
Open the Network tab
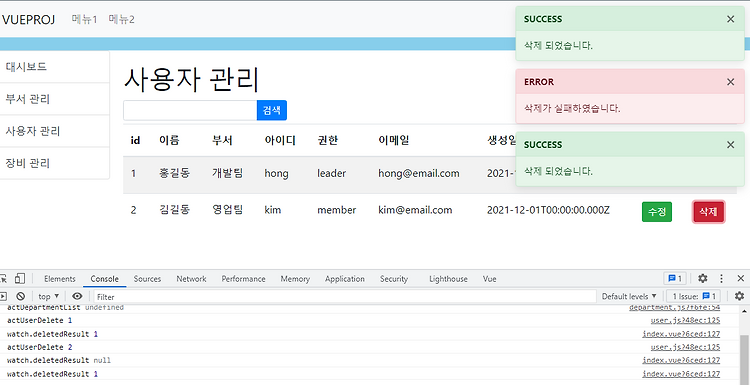191,279
